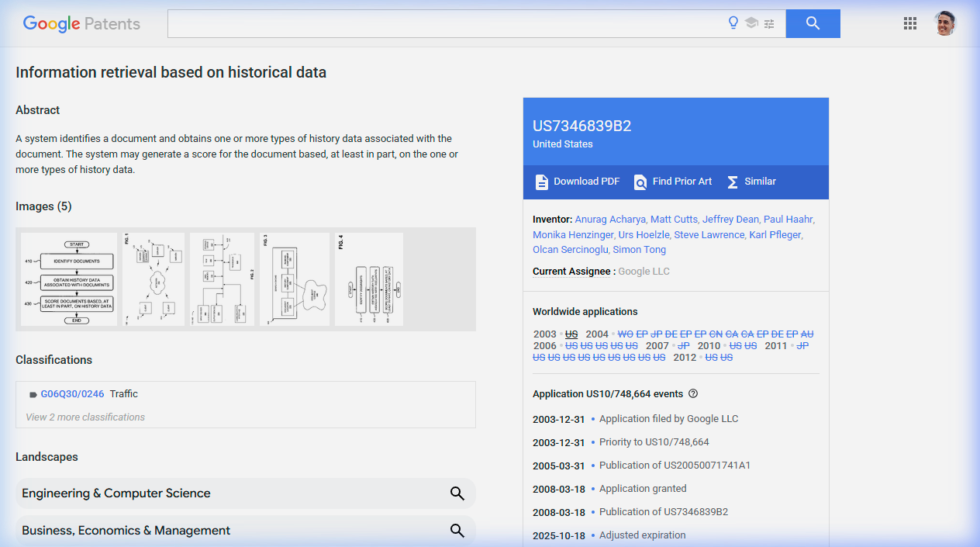This screenshot has height=547, width=980.
Task: Open inventor Urs Hoelzle link
Action: pyautogui.click(x=644, y=234)
